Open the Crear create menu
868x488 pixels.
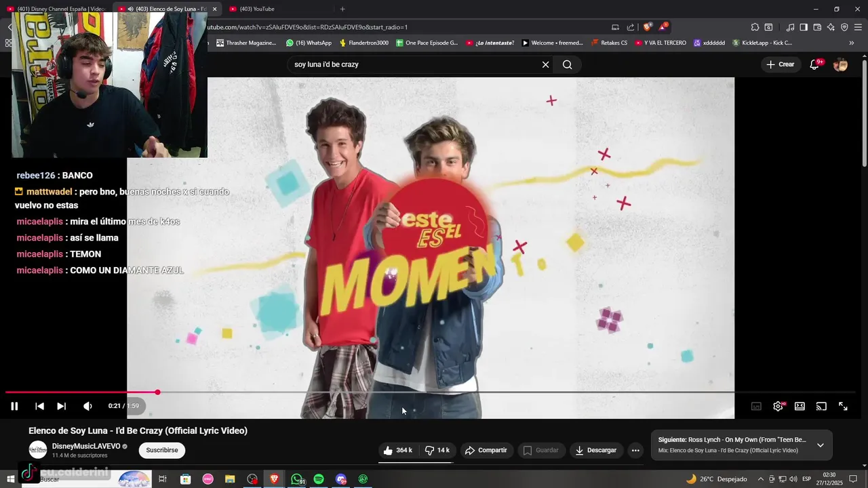pyautogui.click(x=780, y=64)
